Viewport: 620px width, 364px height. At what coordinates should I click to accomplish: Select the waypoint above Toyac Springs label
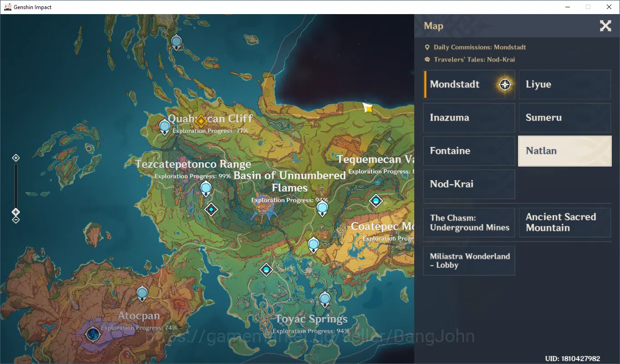325,300
